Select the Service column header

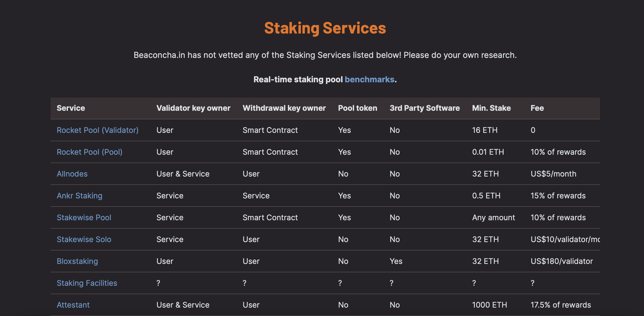click(71, 108)
